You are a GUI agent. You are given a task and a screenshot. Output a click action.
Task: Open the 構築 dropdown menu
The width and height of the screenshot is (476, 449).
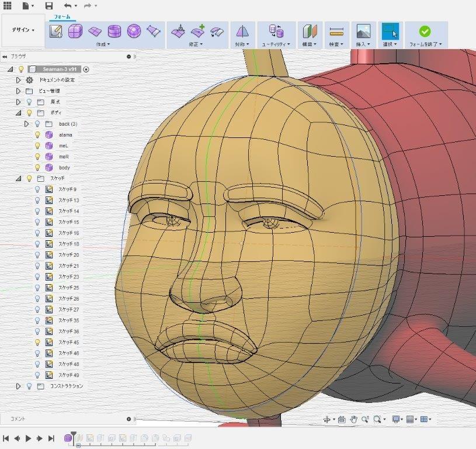[310, 44]
